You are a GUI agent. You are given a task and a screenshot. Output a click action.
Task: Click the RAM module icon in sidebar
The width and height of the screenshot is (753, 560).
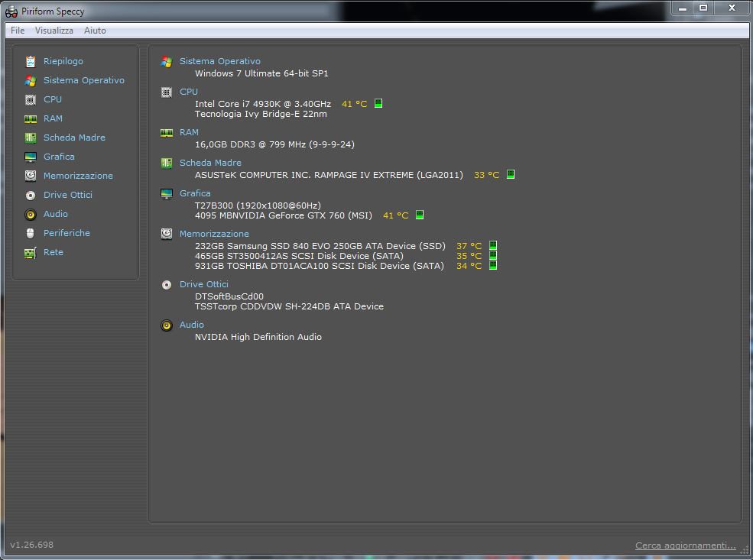point(31,119)
